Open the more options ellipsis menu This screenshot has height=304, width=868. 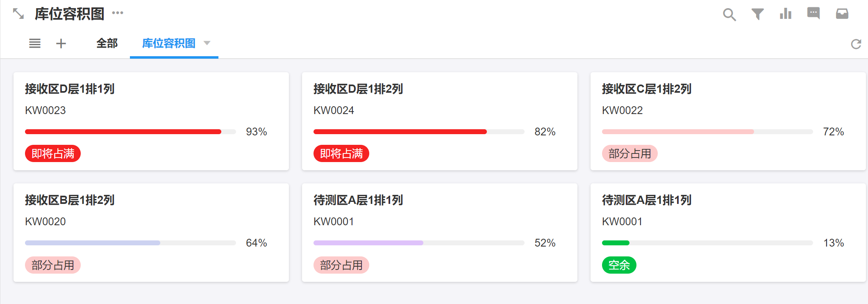118,13
